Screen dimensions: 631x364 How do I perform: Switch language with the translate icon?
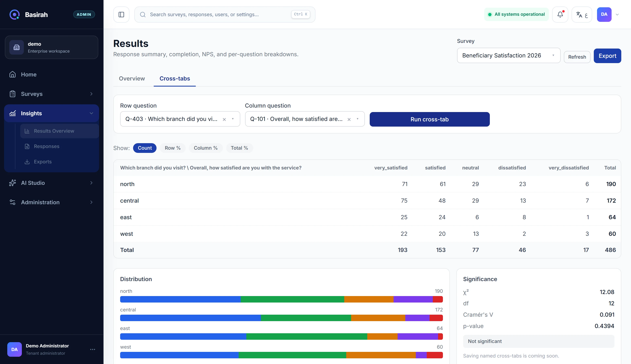[x=582, y=15]
